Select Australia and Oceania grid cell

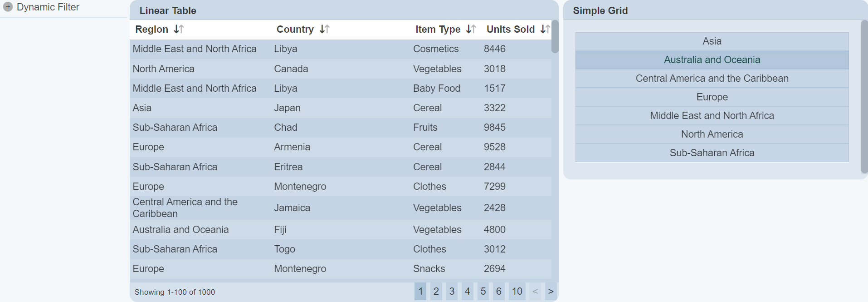coord(712,60)
